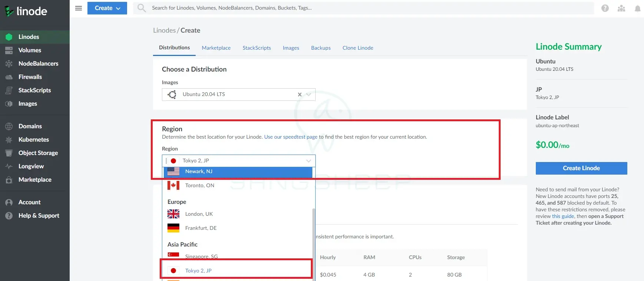Click the Kubernetes sidebar icon

pos(9,140)
